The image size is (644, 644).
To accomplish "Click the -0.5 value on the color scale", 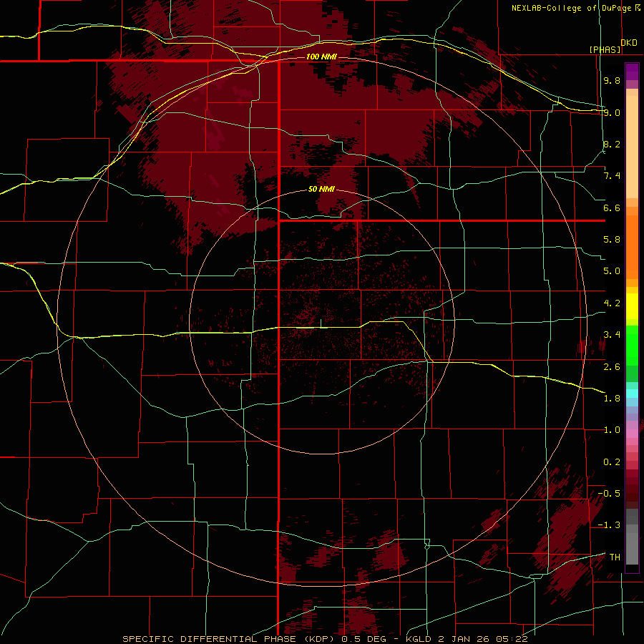I will [609, 494].
